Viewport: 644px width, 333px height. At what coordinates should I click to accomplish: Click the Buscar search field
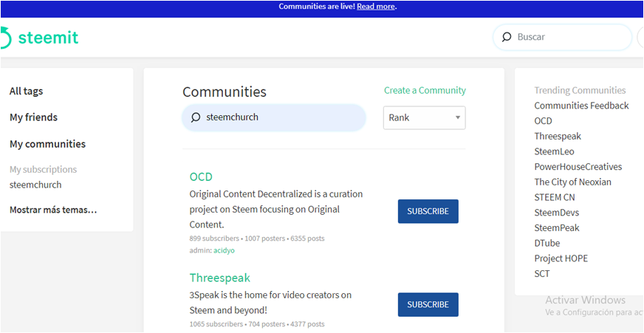pyautogui.click(x=562, y=37)
